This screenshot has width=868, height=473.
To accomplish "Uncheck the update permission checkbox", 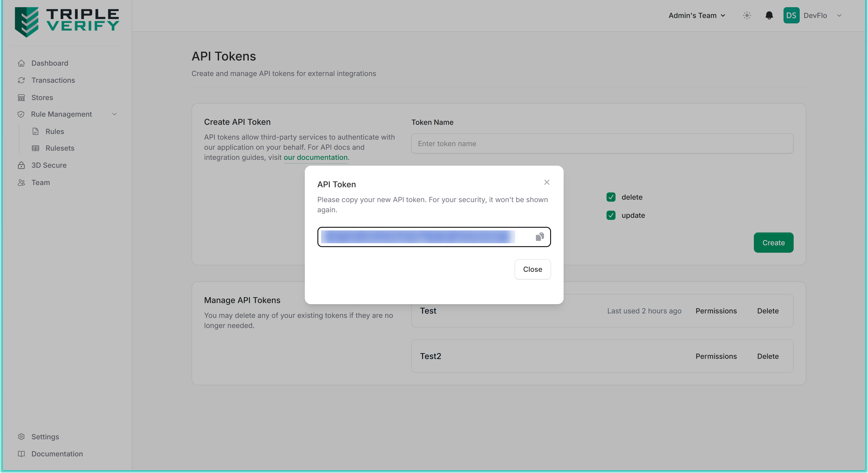I will (x=611, y=215).
